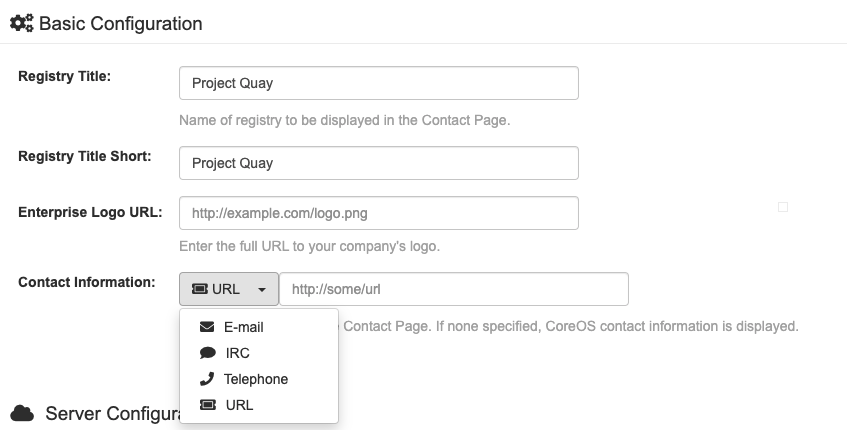Click the Contact Information field label
The image size is (847, 430).
pos(86,282)
